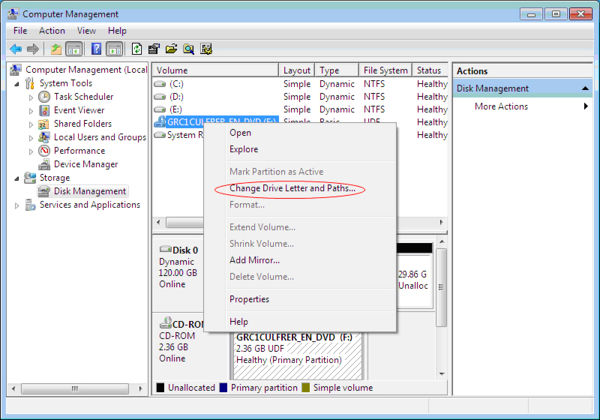Screen dimensions: 600x420
Task: Expand the More Actions submenu arrow
Action: coord(585,106)
